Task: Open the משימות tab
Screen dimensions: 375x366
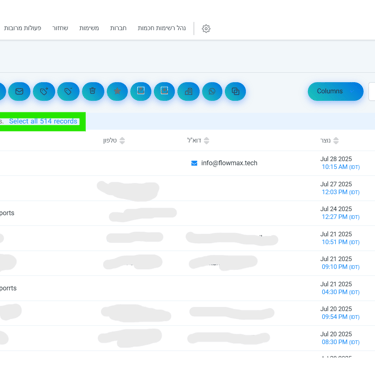Action: pyautogui.click(x=89, y=28)
